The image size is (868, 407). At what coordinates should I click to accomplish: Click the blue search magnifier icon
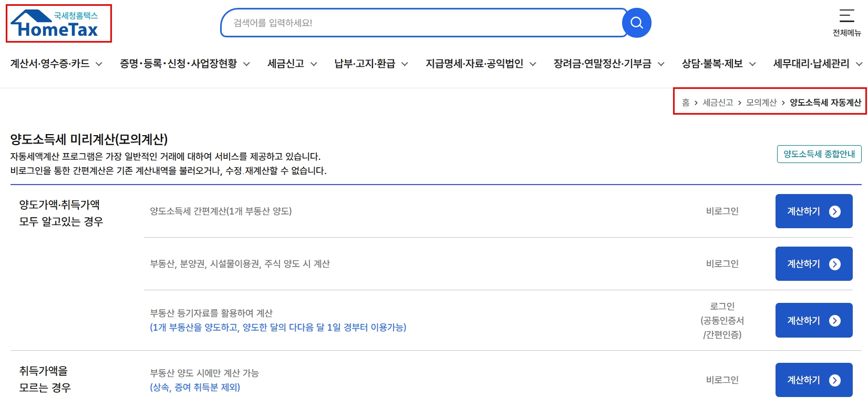tap(637, 23)
